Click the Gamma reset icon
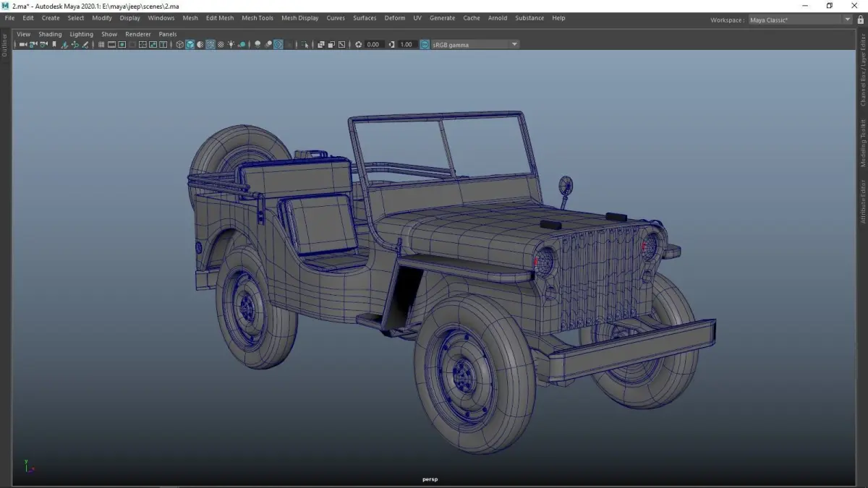 pyautogui.click(x=391, y=44)
